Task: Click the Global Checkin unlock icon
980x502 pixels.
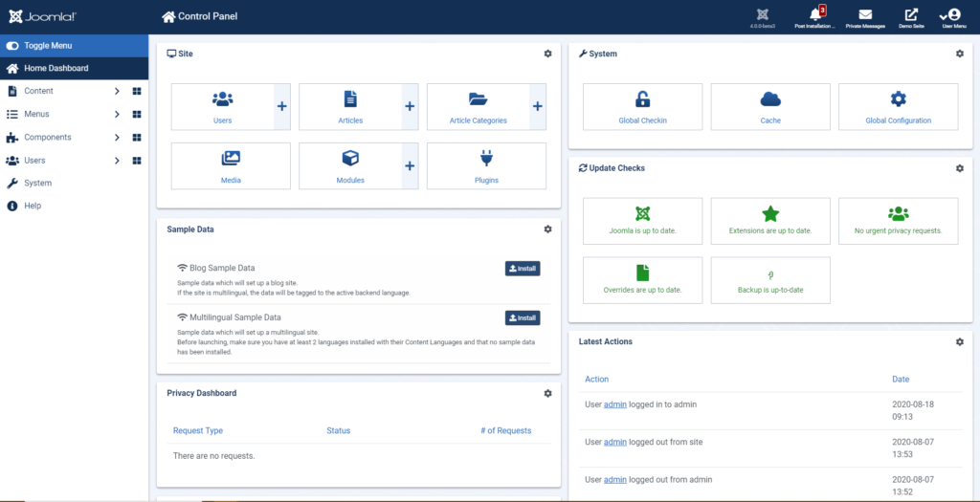Action: click(642, 99)
